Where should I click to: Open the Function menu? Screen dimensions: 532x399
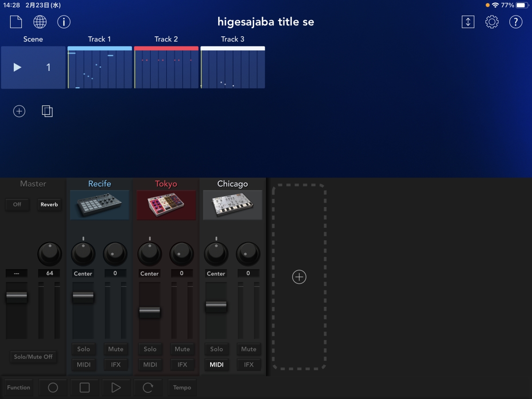click(x=19, y=387)
